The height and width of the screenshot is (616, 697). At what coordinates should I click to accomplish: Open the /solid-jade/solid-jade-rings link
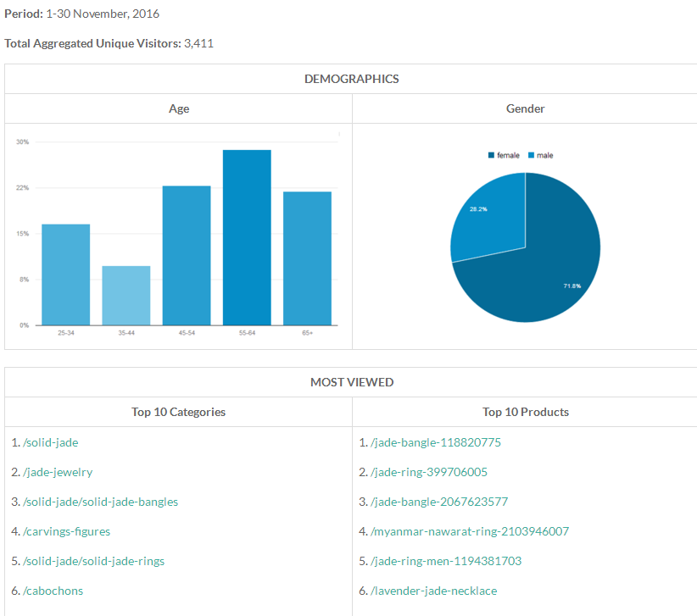(93, 561)
